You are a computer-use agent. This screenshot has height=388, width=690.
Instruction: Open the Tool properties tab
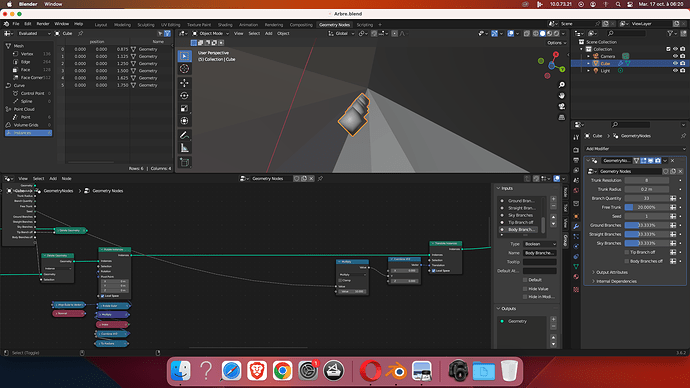(576, 138)
